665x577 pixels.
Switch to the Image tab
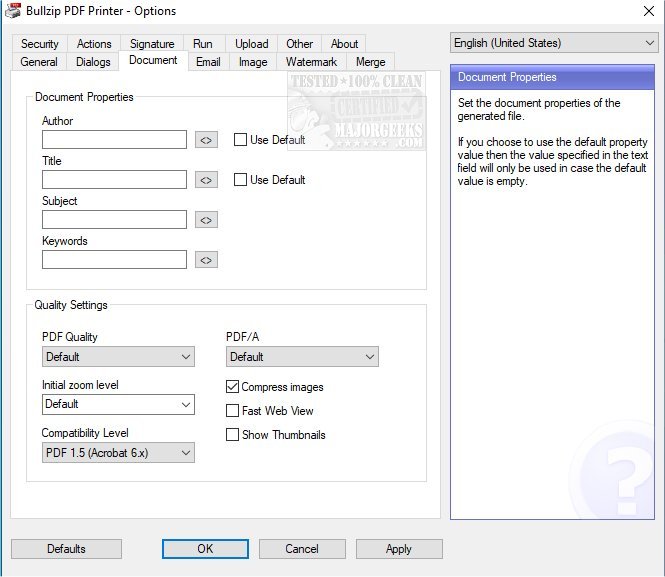click(x=253, y=62)
